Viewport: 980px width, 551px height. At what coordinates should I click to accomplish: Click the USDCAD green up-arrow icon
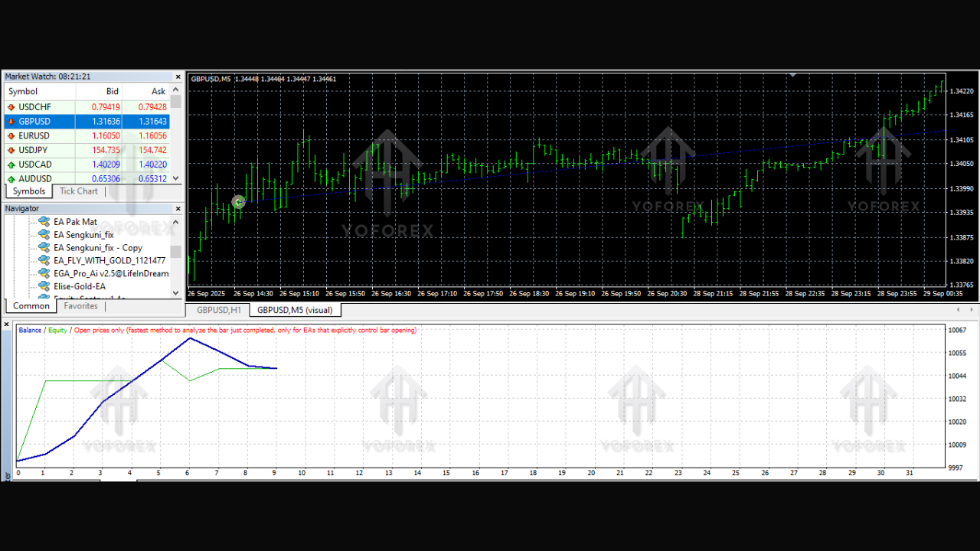11,165
